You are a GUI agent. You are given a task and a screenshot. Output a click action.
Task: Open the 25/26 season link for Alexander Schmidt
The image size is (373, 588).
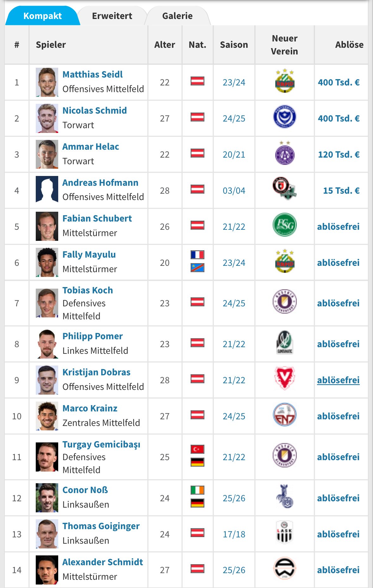pos(234,570)
